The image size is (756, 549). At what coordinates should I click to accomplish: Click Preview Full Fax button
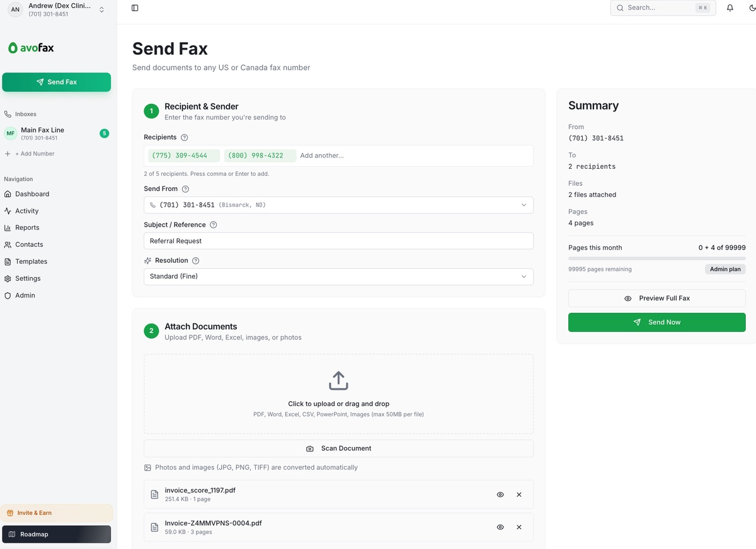coord(656,298)
